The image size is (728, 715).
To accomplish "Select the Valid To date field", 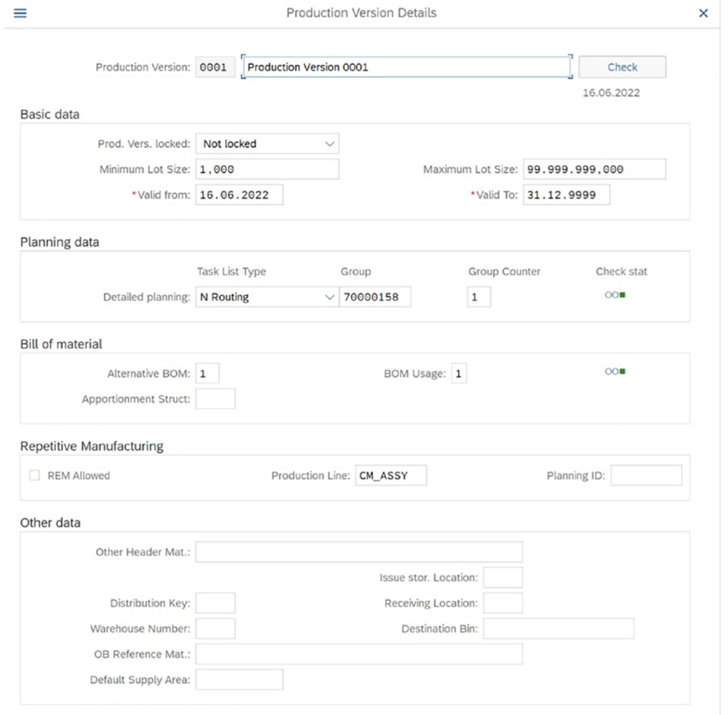I will tap(567, 195).
